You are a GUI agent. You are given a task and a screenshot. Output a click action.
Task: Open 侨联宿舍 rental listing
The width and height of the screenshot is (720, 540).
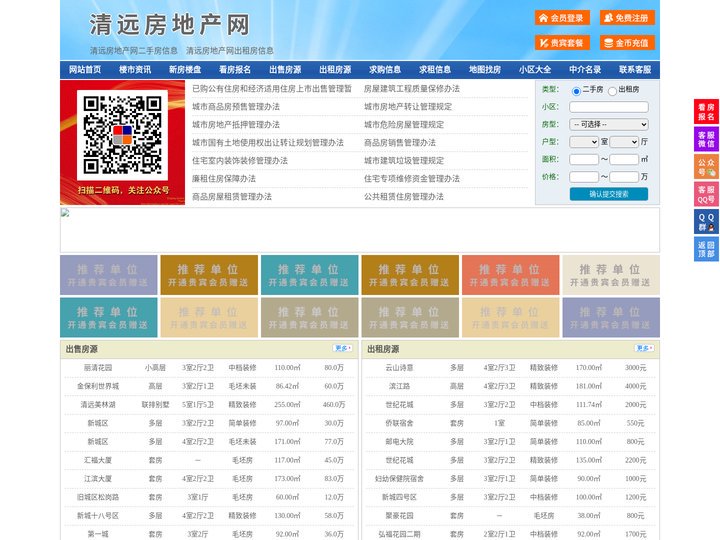399,423
